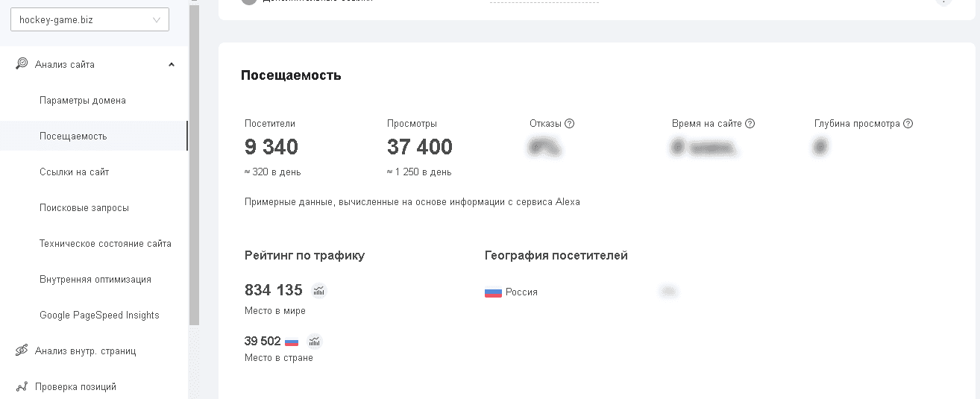Open country rank chart icon beside 39 502
The width and height of the screenshot is (980, 399).
point(315,342)
